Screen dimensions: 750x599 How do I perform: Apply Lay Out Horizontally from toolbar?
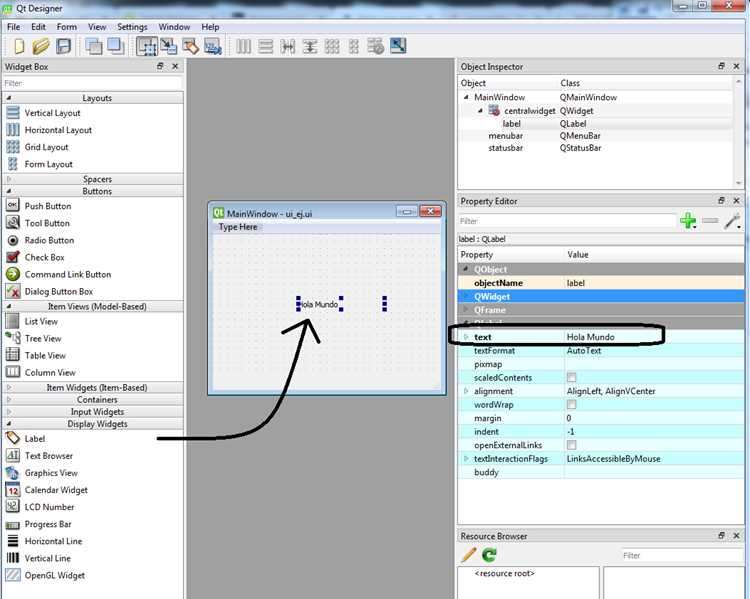[x=243, y=46]
